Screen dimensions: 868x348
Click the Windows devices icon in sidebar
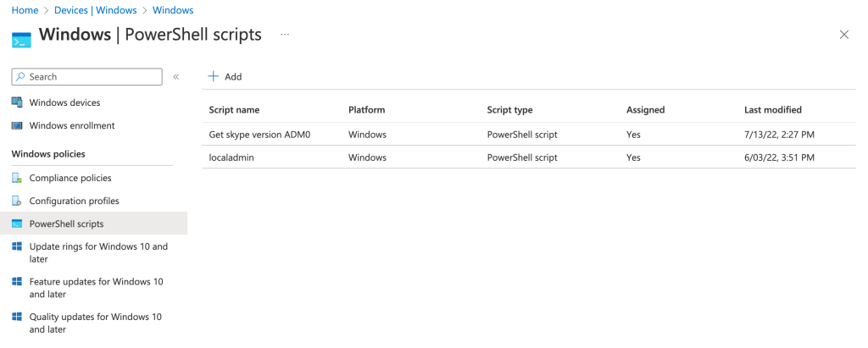(x=17, y=102)
